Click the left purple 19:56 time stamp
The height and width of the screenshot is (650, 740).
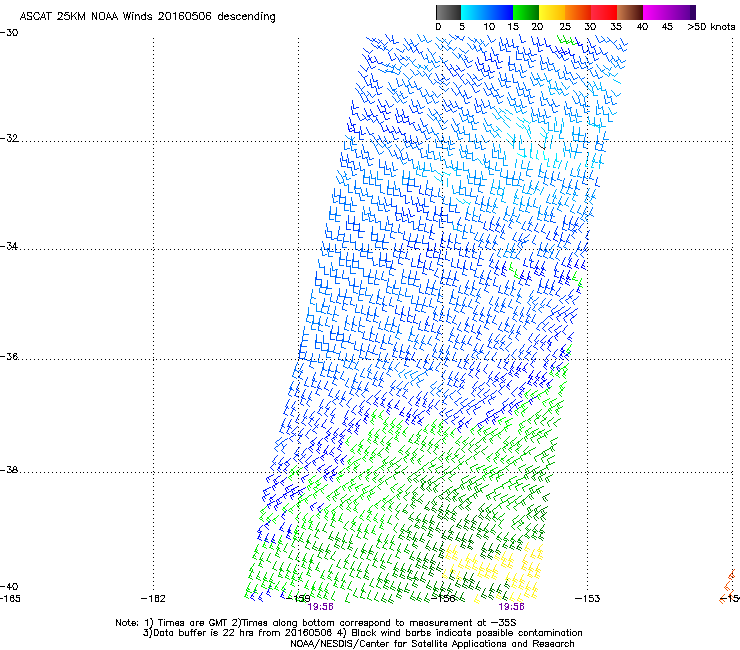coord(320,607)
